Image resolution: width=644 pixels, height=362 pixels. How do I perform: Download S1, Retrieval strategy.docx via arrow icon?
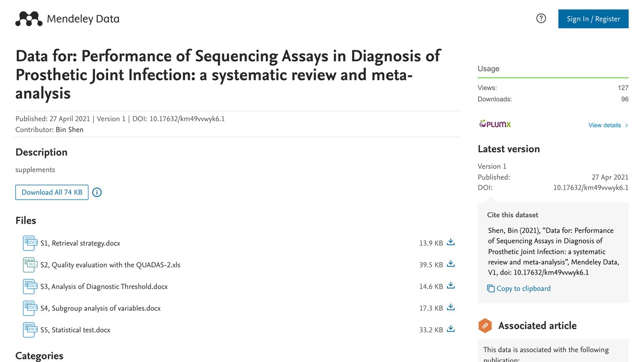451,242
